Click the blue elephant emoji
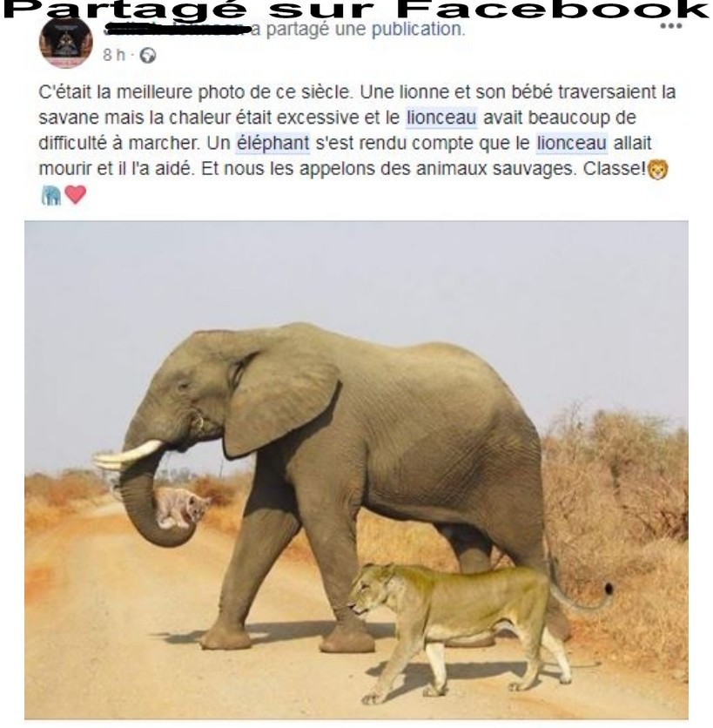713x728 pixels. click(x=51, y=195)
